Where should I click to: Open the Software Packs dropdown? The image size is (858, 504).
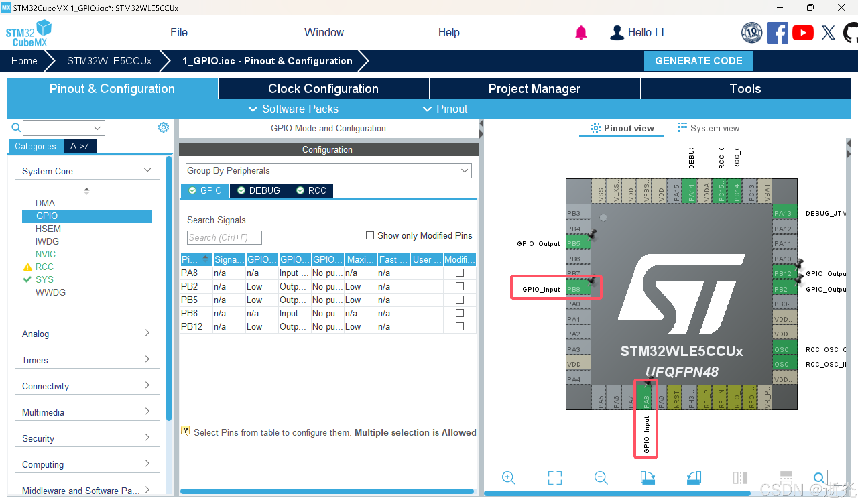click(293, 109)
